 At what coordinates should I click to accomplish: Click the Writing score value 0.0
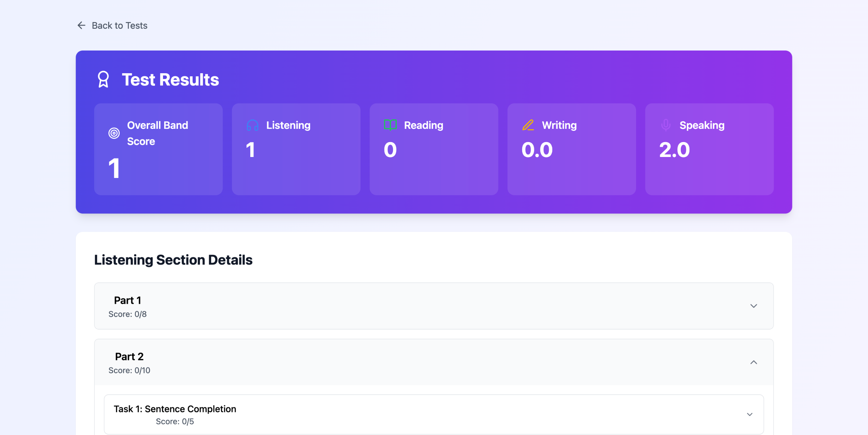point(537,150)
